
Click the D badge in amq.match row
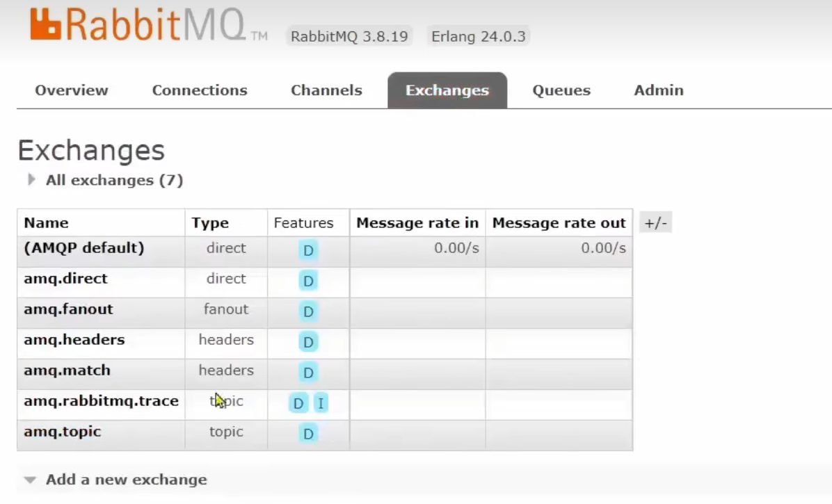click(x=307, y=373)
